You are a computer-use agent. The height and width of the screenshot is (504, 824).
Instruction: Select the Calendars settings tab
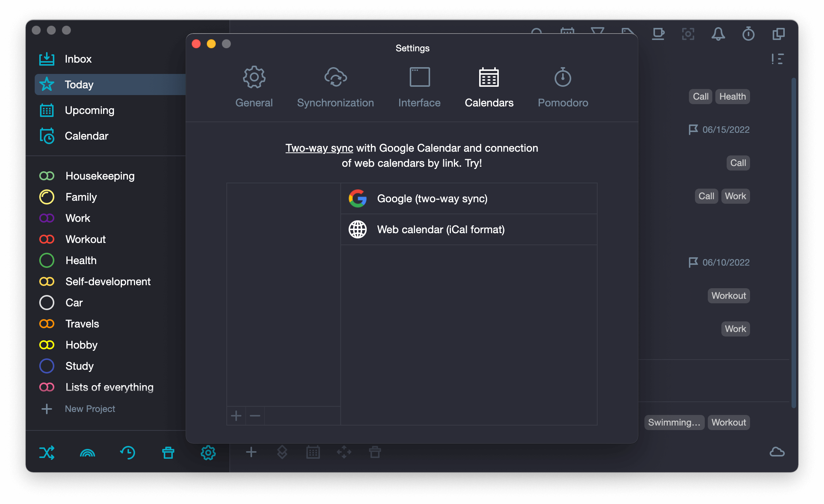489,87
